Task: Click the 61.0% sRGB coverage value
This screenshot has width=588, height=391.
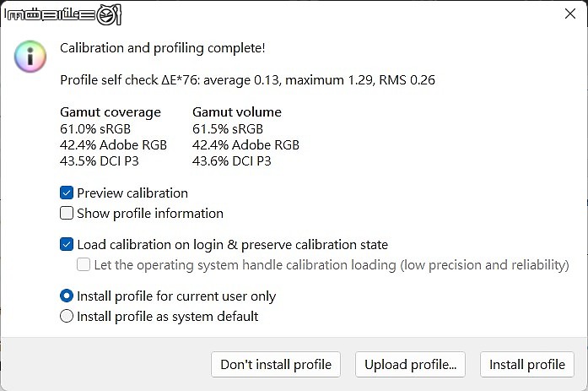Action: (95, 128)
